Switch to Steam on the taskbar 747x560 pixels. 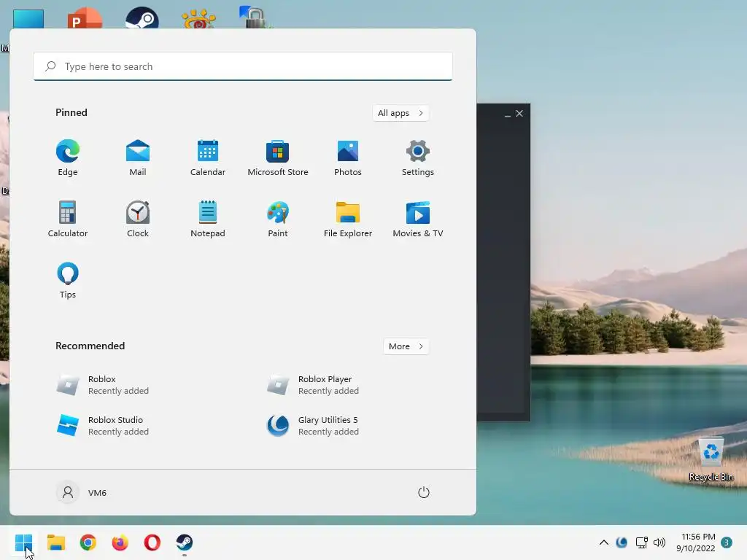(x=185, y=542)
